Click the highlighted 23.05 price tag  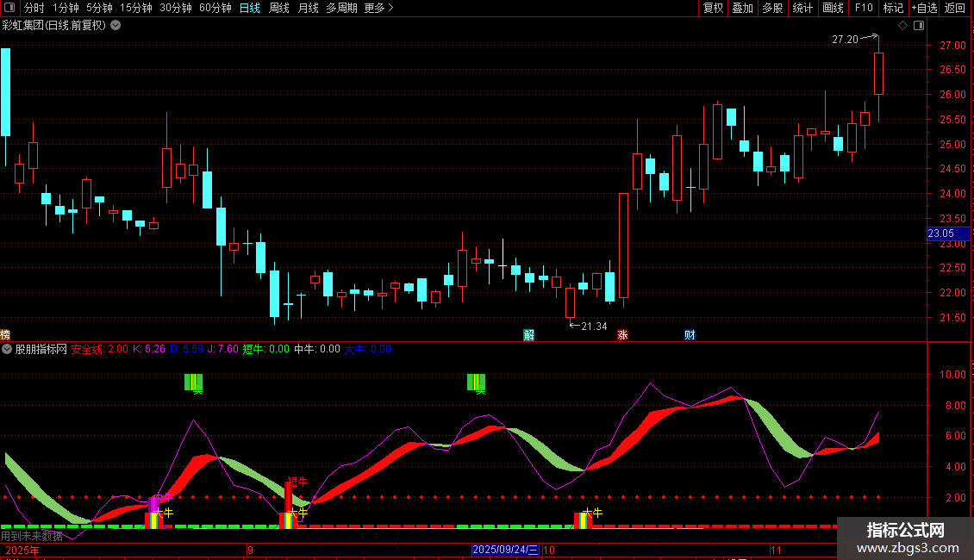point(948,233)
